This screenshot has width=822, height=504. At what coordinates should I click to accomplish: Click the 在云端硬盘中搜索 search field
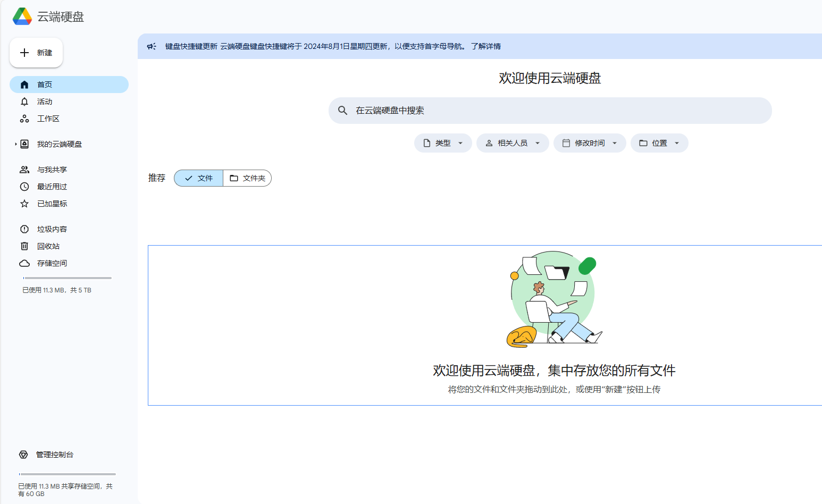click(x=550, y=111)
